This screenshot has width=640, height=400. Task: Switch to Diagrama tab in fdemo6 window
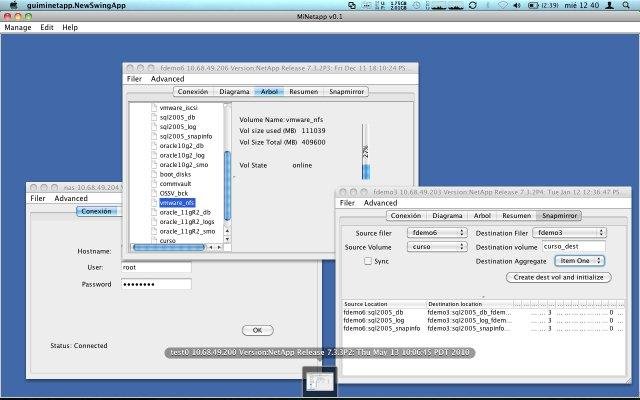point(234,91)
